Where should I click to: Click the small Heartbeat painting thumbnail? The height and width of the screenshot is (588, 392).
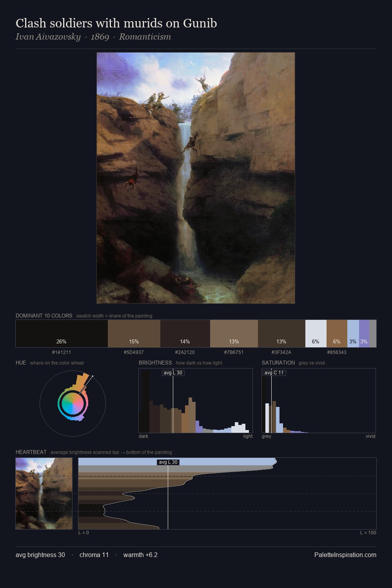pyautogui.click(x=44, y=494)
